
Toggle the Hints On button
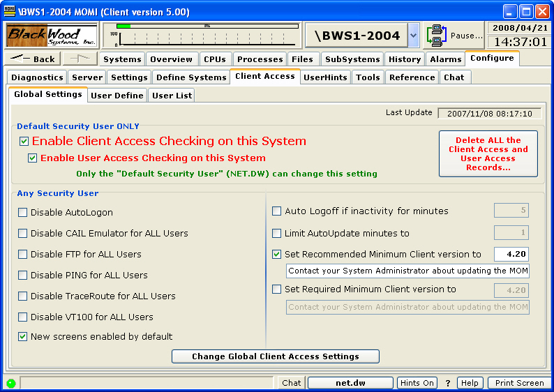417,383
